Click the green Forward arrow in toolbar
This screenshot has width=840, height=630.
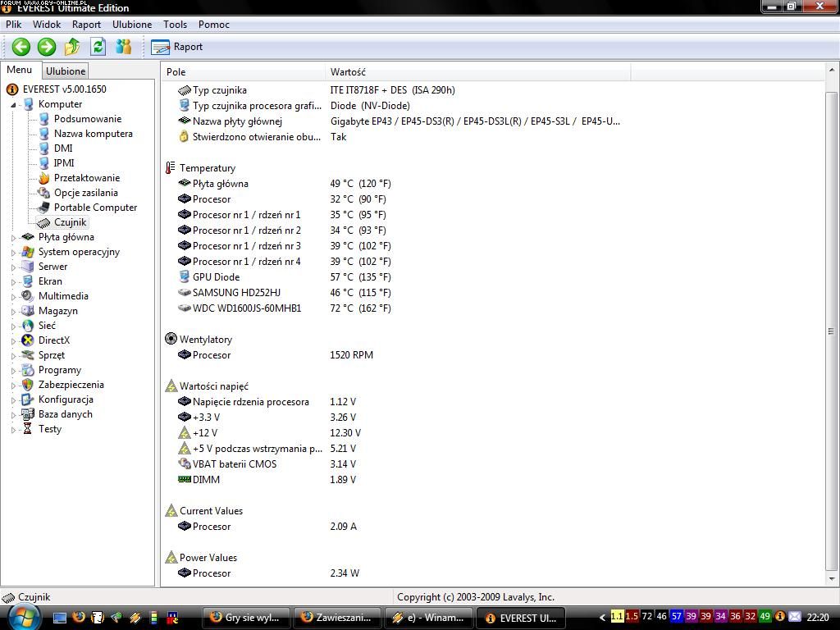47,47
